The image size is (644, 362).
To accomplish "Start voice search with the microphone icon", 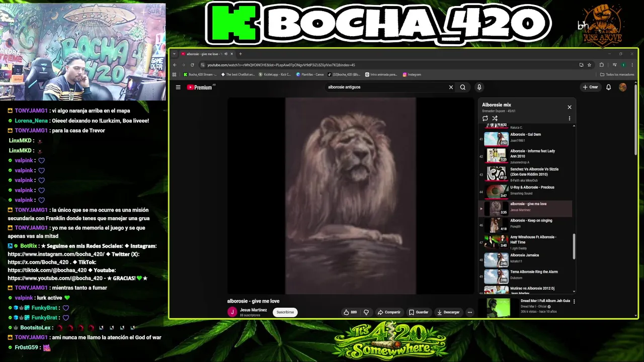I will (479, 87).
